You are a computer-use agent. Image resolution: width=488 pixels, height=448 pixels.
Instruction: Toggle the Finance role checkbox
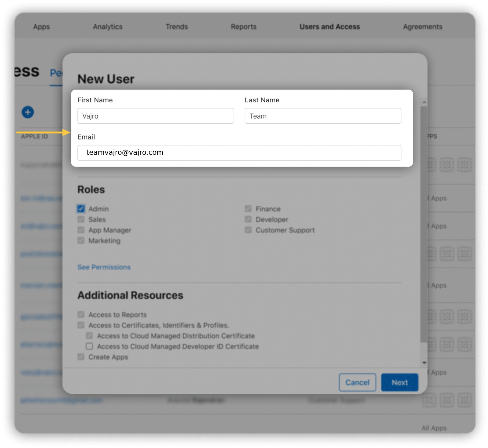(248, 209)
